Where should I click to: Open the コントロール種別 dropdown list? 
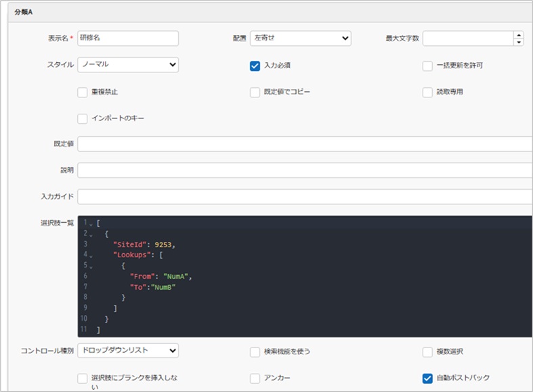point(128,351)
